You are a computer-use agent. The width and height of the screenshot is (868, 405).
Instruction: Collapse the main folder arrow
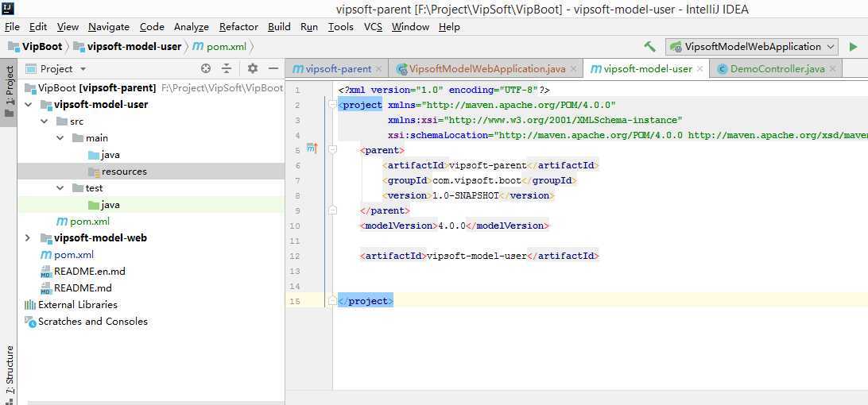coord(60,137)
